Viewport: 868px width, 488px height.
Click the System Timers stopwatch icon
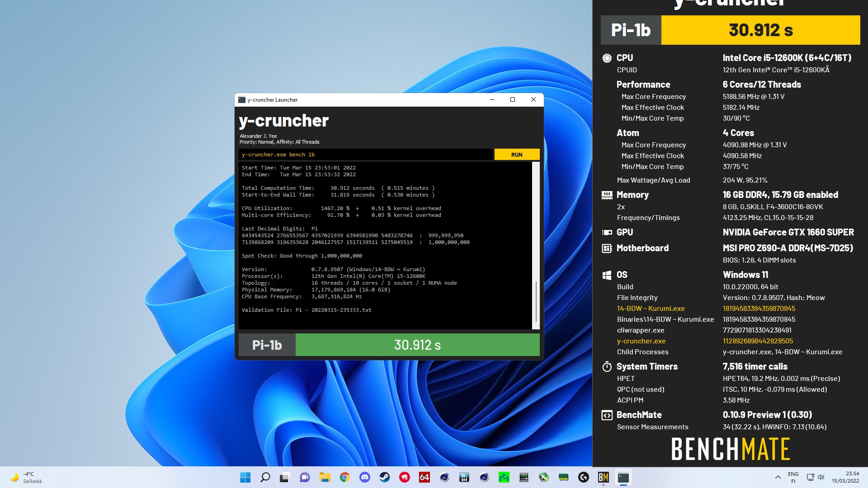pos(607,366)
